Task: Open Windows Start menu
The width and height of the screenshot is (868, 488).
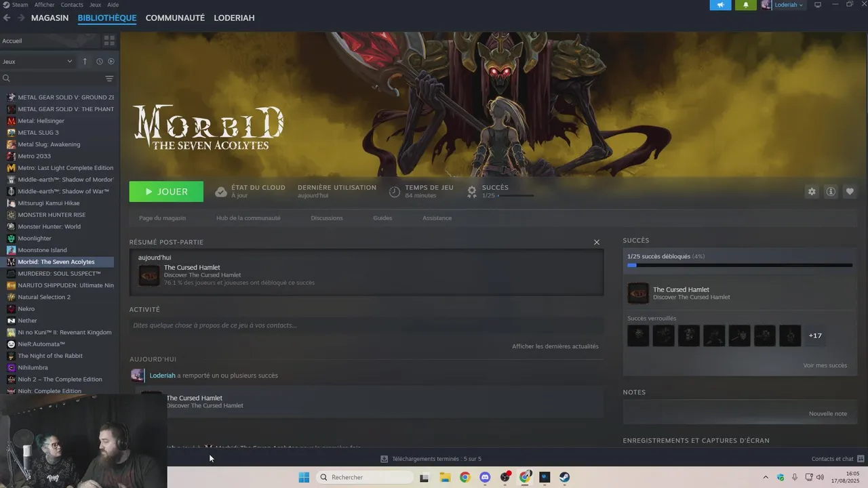Action: tap(304, 477)
